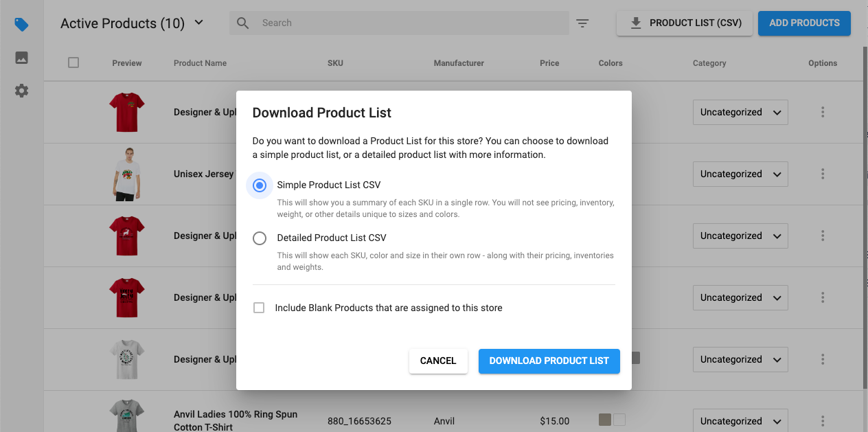Image resolution: width=868 pixels, height=432 pixels.
Task: Click the filter list icon beside search
Action: tap(582, 23)
